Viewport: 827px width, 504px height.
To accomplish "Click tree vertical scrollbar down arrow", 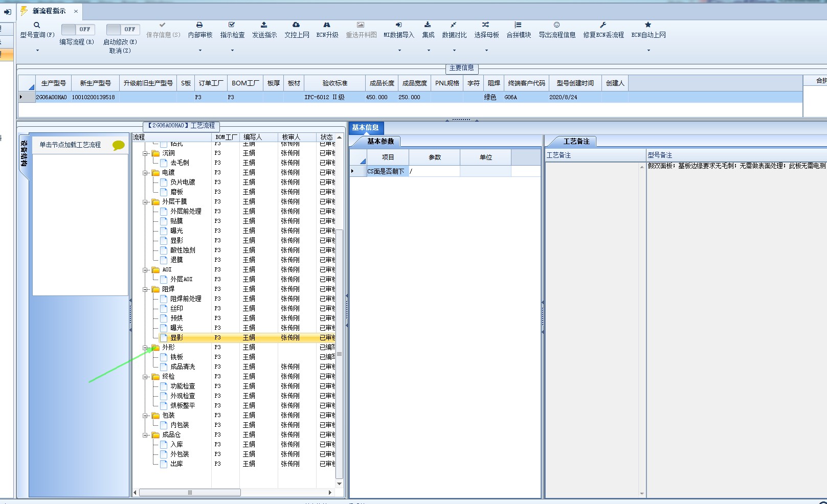I will [339, 484].
